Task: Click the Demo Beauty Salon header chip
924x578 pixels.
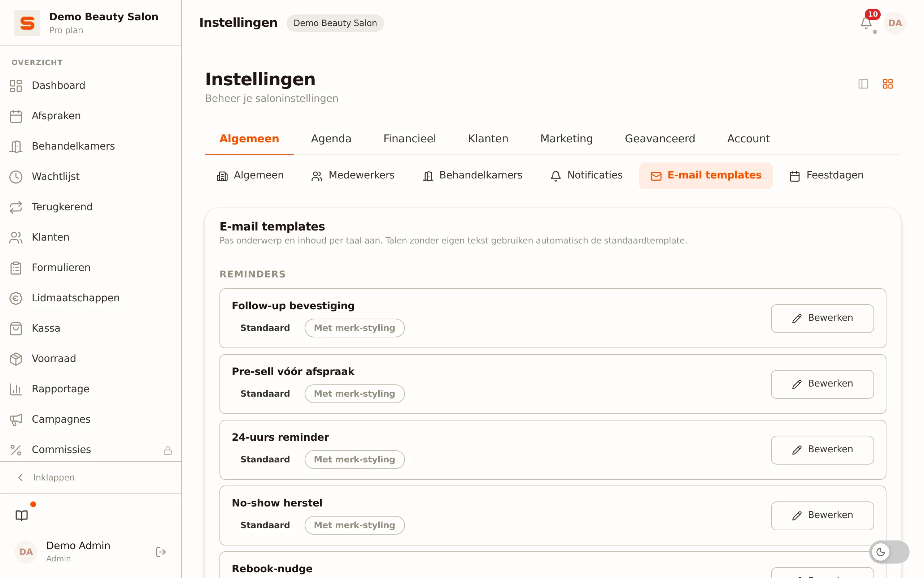Action: pyautogui.click(x=335, y=23)
